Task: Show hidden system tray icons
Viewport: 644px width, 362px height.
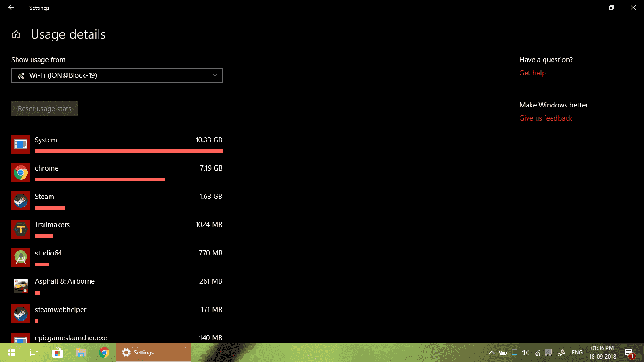Action: click(492, 353)
